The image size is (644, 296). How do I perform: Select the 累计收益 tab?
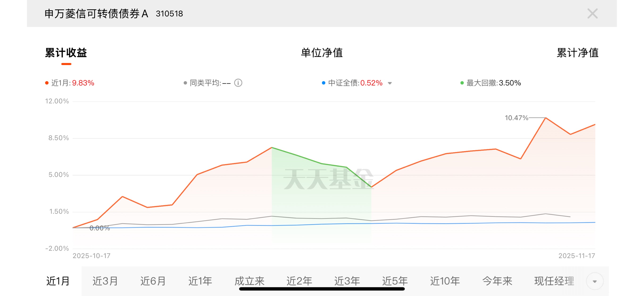pos(66,53)
